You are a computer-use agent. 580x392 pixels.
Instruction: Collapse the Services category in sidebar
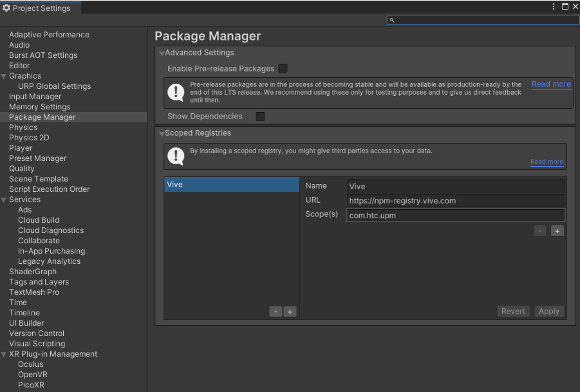4,200
